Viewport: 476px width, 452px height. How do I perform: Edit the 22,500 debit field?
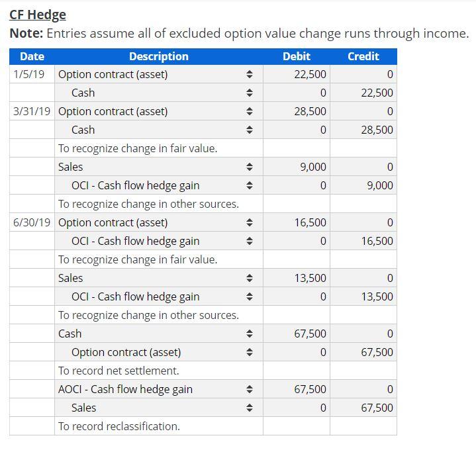pos(297,74)
